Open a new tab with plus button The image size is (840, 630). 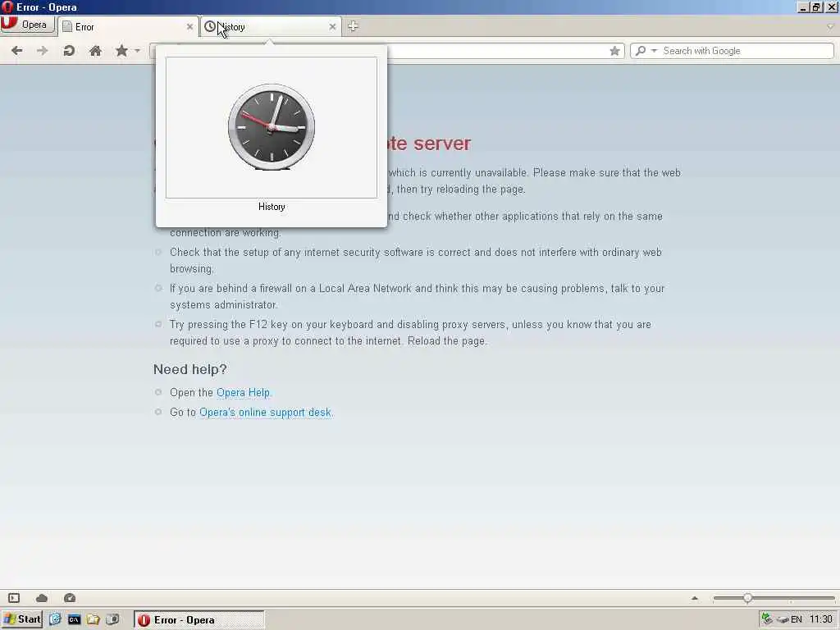(353, 26)
